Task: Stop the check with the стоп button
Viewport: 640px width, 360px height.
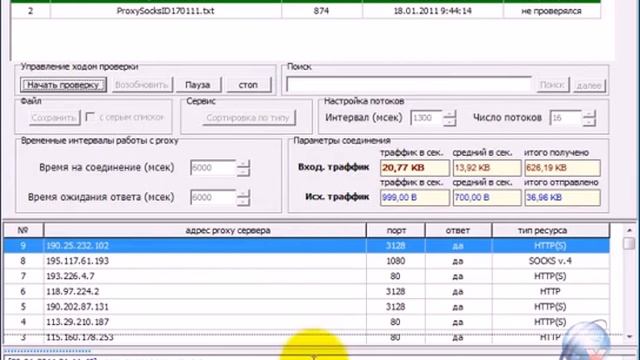Action: click(x=248, y=85)
